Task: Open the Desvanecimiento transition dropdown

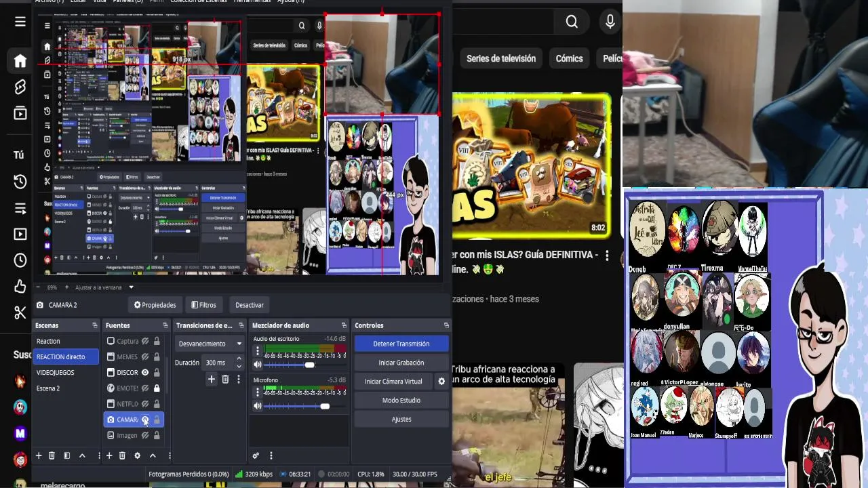Action: [210, 344]
